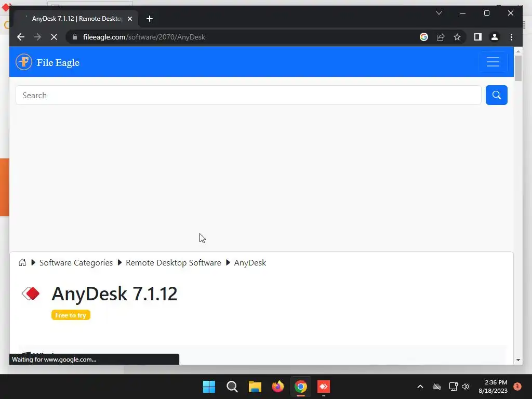Open Chrome three-dot menu
The image size is (532, 399).
(511, 37)
